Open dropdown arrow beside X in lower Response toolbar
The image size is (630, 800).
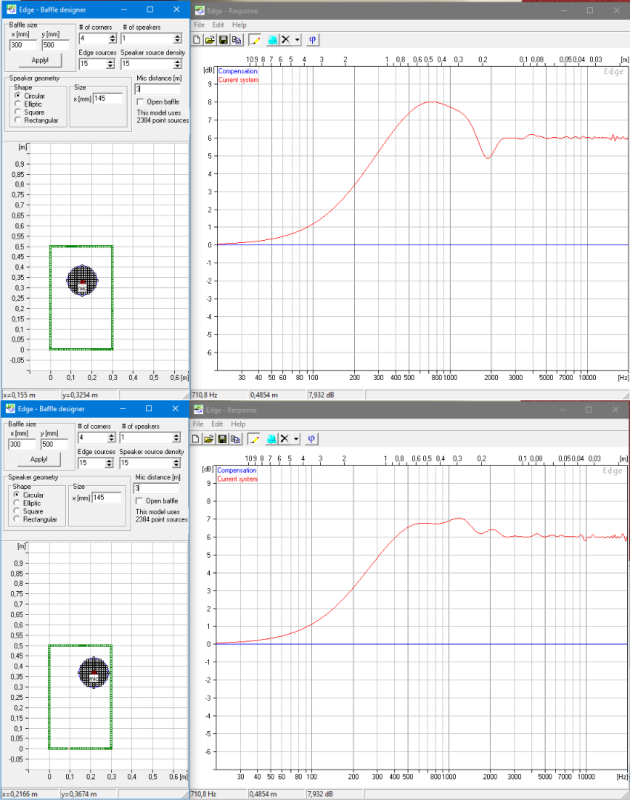(x=296, y=439)
